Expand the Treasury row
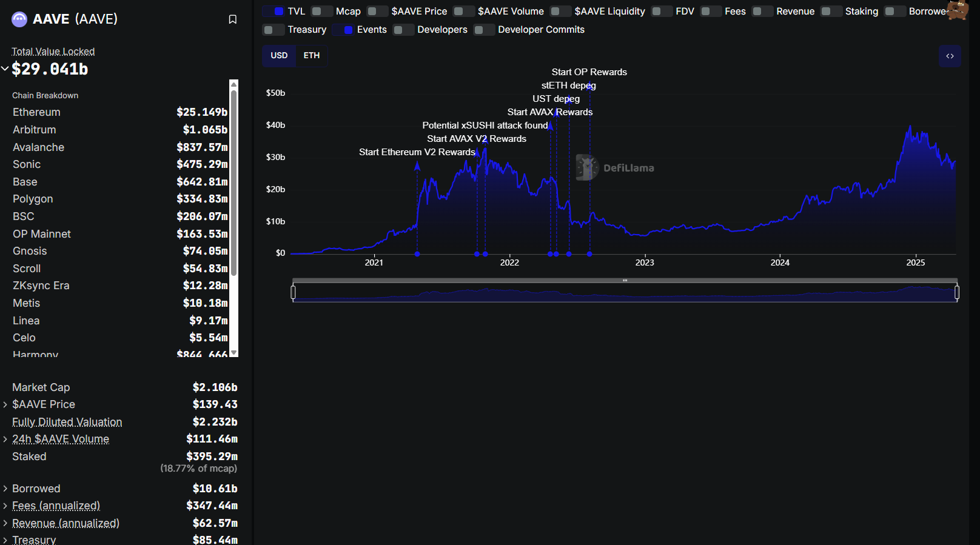 (x=5, y=540)
